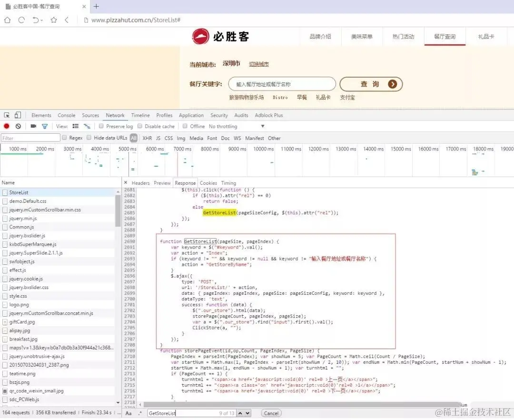Click the browser home icon
This screenshot has width=514, height=420.
tap(7, 20)
